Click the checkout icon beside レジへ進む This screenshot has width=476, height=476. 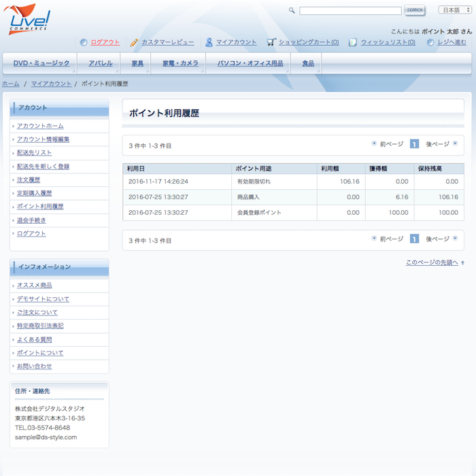(430, 42)
